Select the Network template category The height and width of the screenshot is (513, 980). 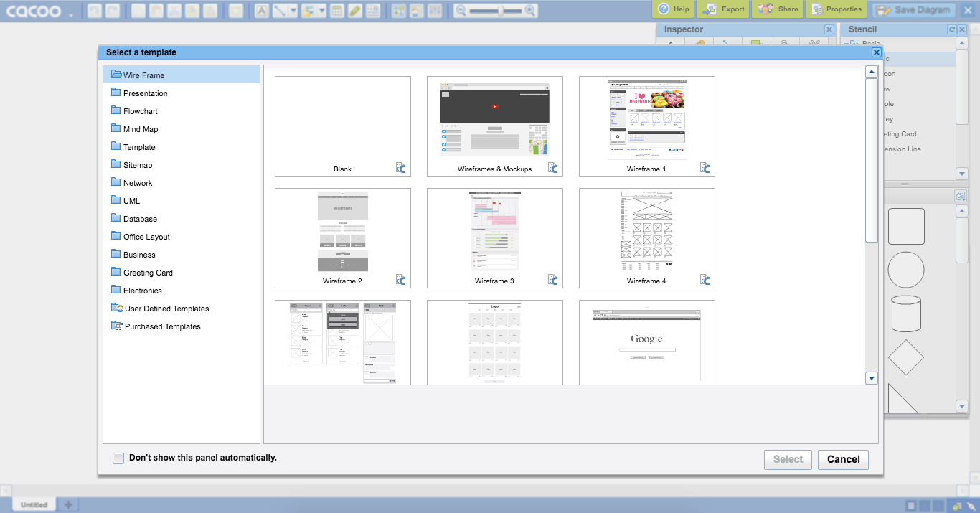(x=182, y=182)
